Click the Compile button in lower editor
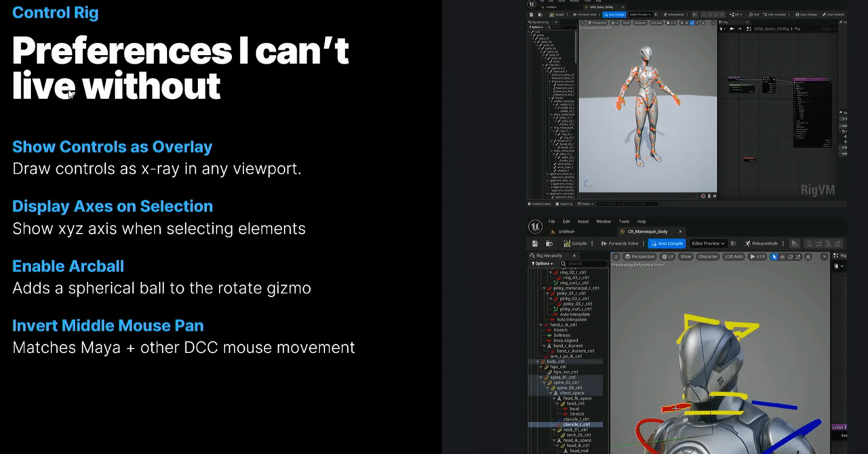 coord(575,243)
